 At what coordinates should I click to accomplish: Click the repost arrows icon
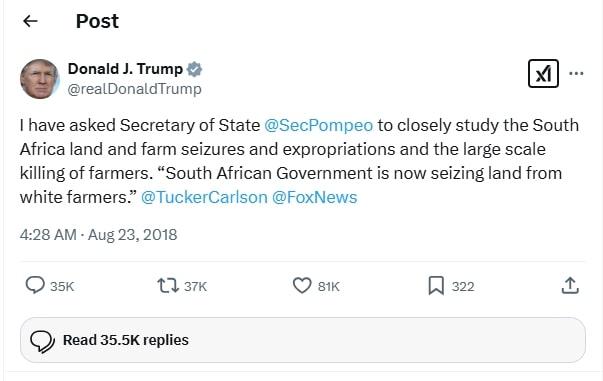168,286
